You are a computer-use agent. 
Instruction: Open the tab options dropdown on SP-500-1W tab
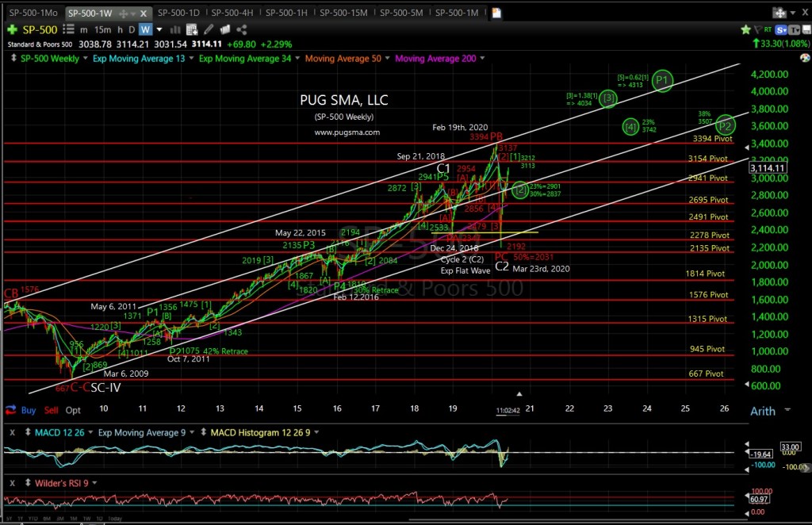[x=133, y=13]
